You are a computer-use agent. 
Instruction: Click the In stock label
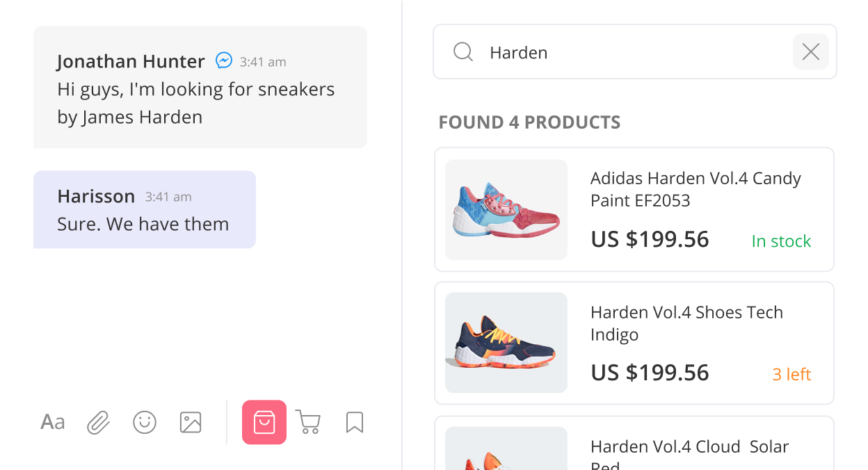(x=781, y=241)
